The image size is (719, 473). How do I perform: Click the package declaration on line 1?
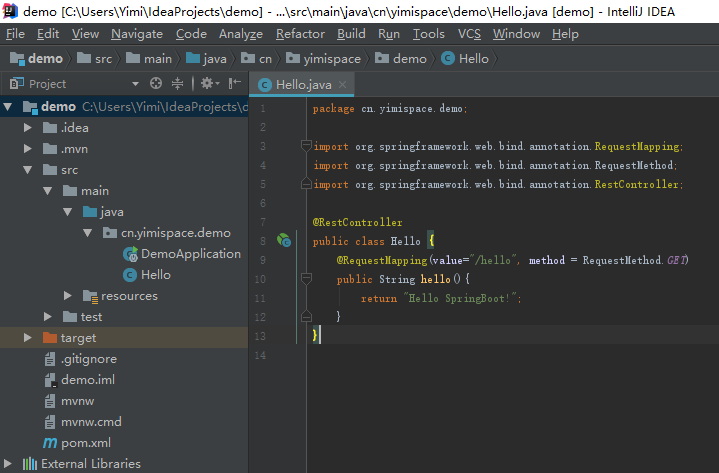point(390,109)
